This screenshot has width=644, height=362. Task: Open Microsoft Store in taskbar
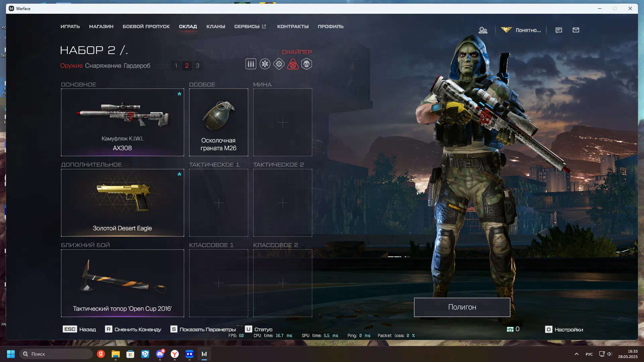point(130,354)
